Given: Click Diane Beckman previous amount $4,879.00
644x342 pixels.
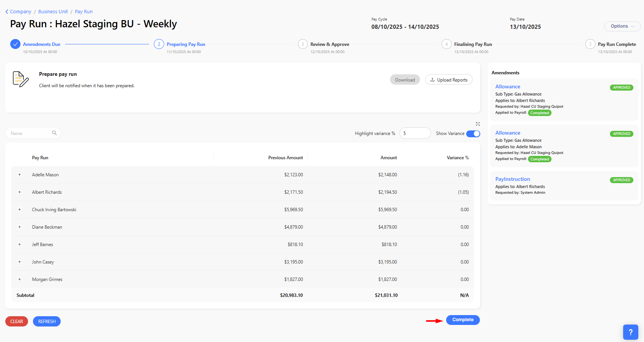Looking at the screenshot, I should click(293, 227).
